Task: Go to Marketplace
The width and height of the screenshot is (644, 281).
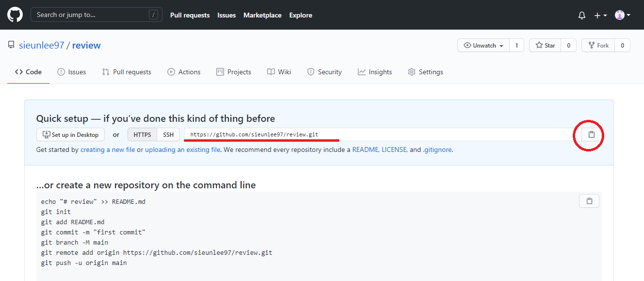Action: tap(262, 16)
